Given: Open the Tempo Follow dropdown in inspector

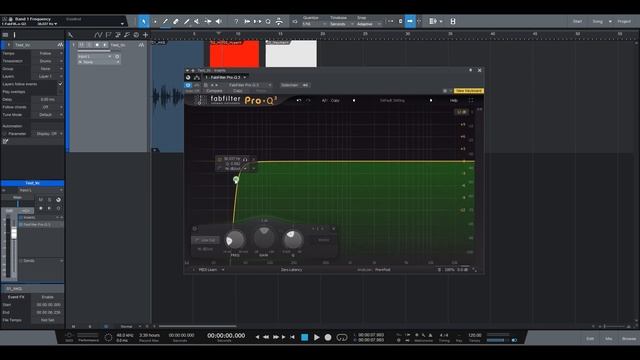Looking at the screenshot, I should pos(47,53).
